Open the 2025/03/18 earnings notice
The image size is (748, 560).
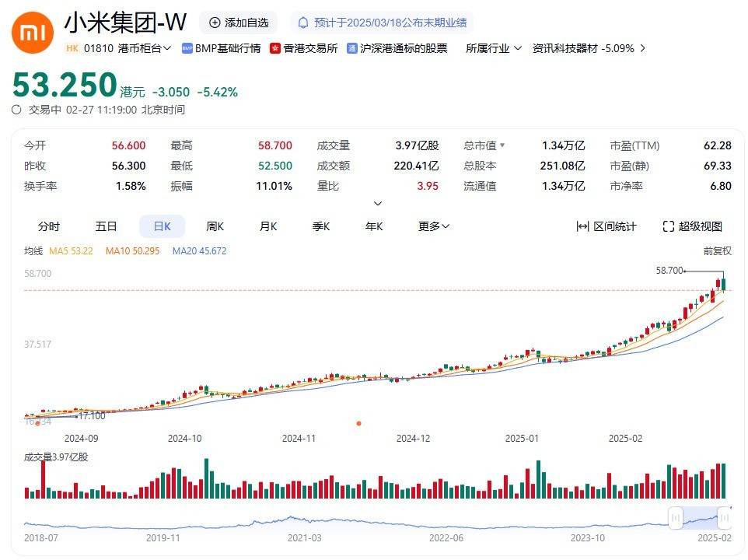[x=382, y=23]
